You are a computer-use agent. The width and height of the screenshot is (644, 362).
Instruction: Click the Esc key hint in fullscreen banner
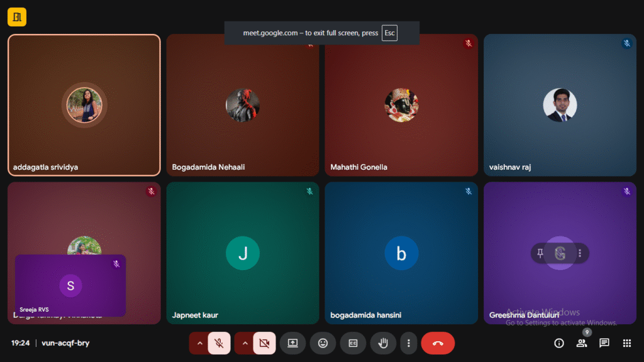pyautogui.click(x=389, y=33)
